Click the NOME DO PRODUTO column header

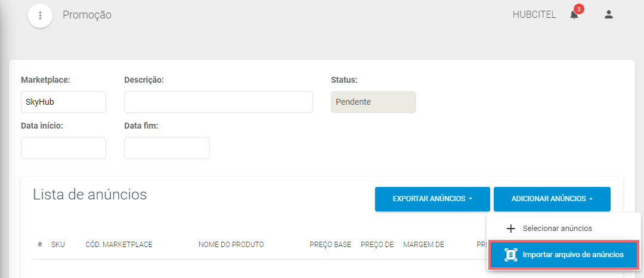tap(231, 245)
